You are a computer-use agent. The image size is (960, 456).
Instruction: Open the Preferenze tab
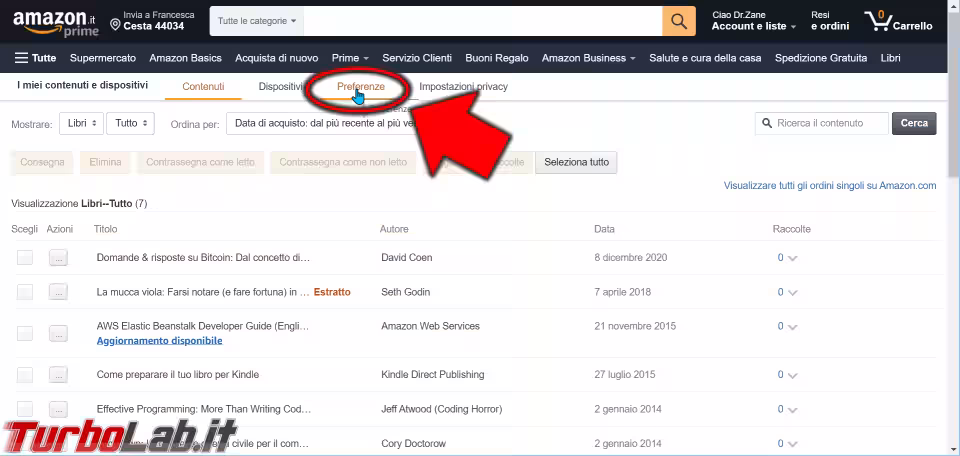point(361,87)
